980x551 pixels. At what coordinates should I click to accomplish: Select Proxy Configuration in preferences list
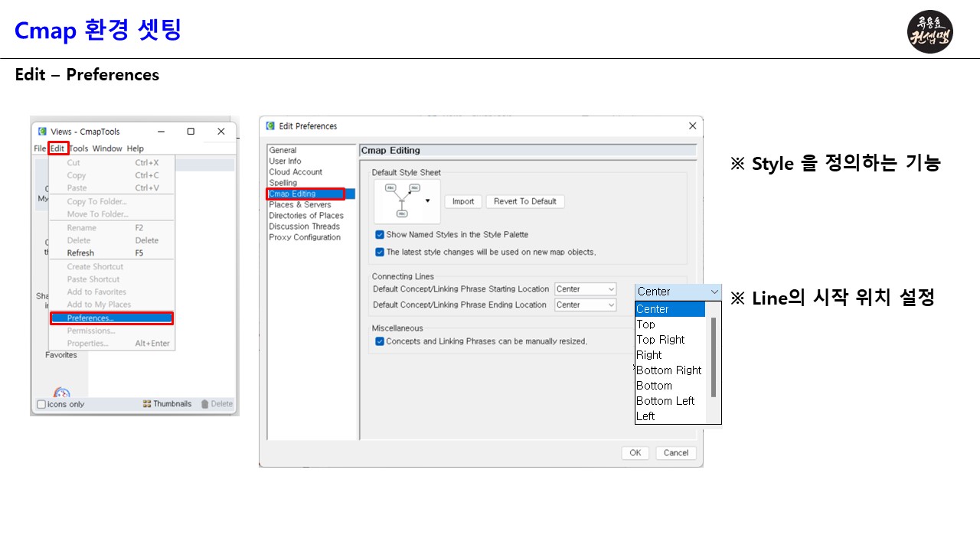click(x=305, y=237)
